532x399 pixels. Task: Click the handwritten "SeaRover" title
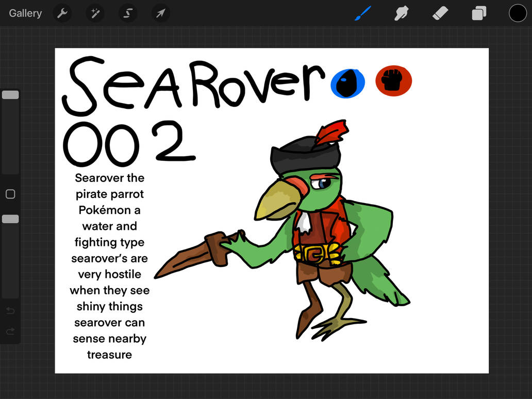[x=193, y=87]
